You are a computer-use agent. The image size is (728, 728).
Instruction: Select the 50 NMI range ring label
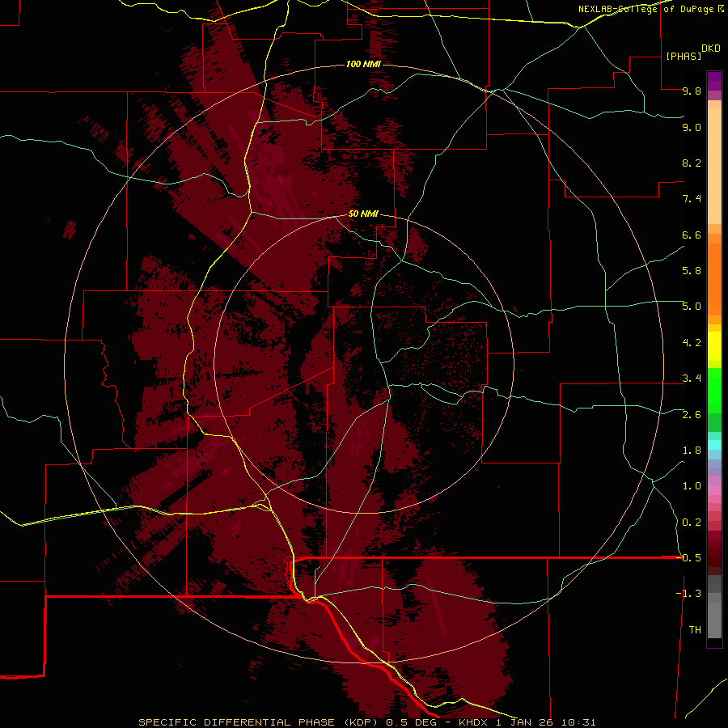click(x=363, y=214)
